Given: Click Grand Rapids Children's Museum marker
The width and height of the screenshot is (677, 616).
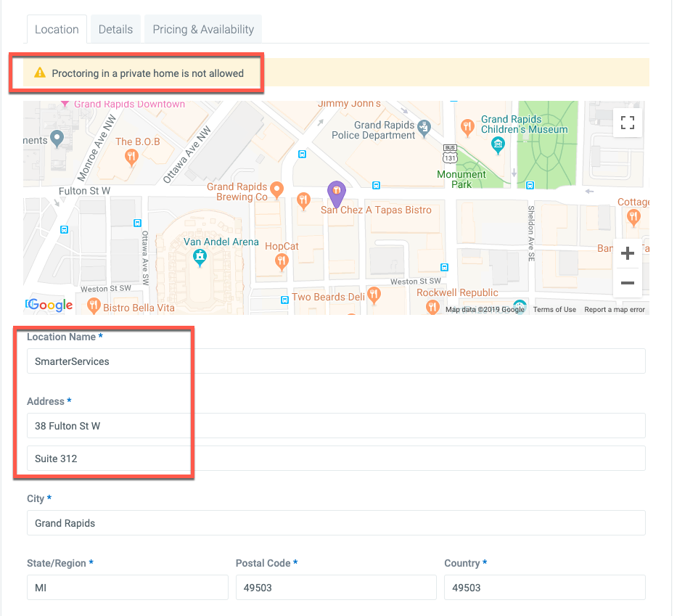Looking at the screenshot, I should (498, 145).
